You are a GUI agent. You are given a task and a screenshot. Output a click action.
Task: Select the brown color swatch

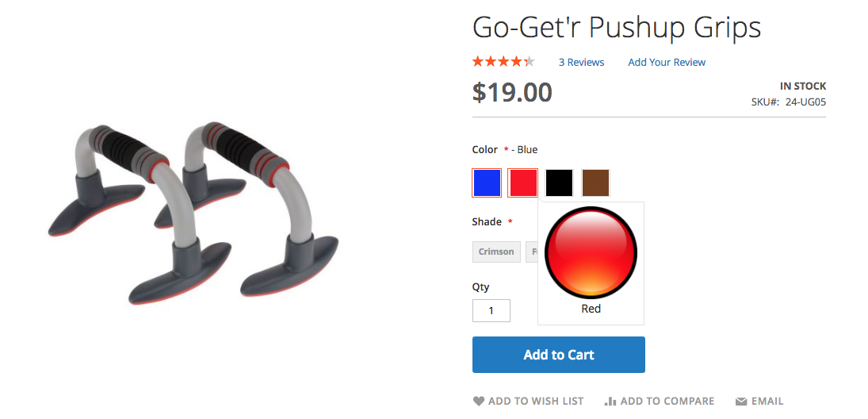click(x=595, y=183)
